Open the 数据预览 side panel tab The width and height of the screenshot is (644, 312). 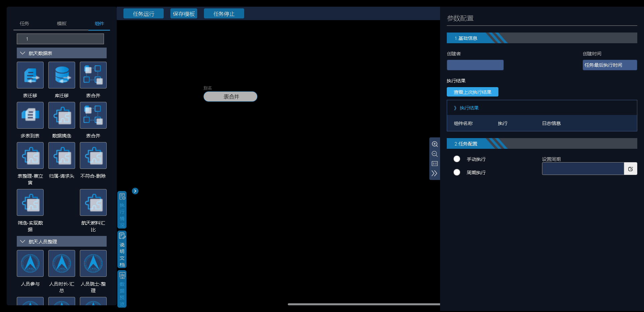click(x=122, y=289)
